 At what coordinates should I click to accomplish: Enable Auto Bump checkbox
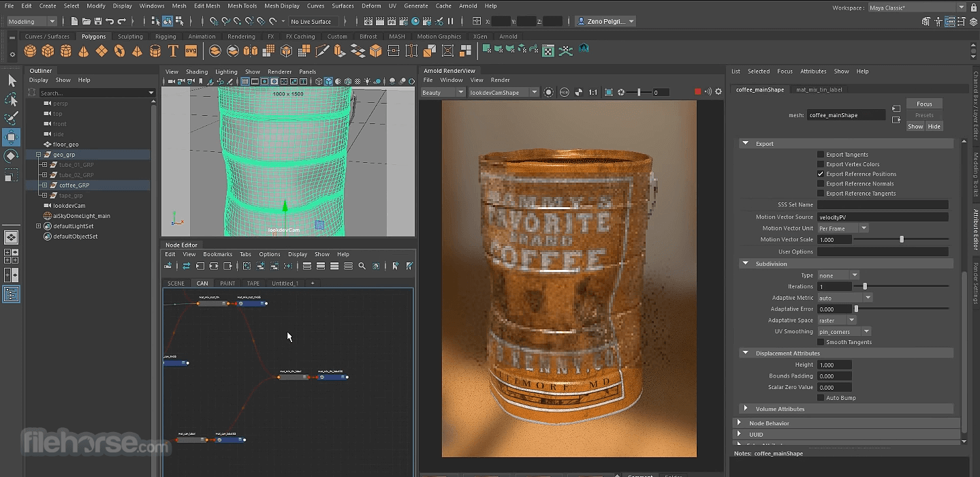821,398
